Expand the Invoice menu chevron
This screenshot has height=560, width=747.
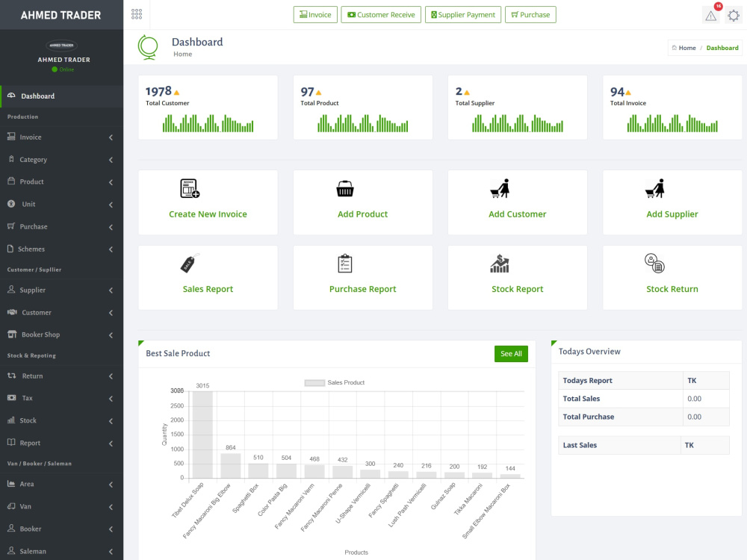[x=111, y=137]
